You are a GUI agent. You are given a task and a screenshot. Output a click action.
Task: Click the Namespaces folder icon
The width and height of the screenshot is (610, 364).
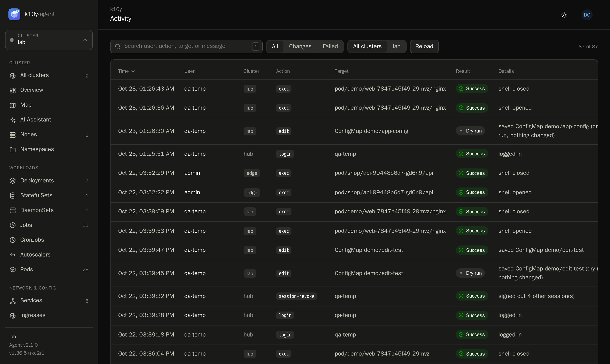(x=13, y=150)
